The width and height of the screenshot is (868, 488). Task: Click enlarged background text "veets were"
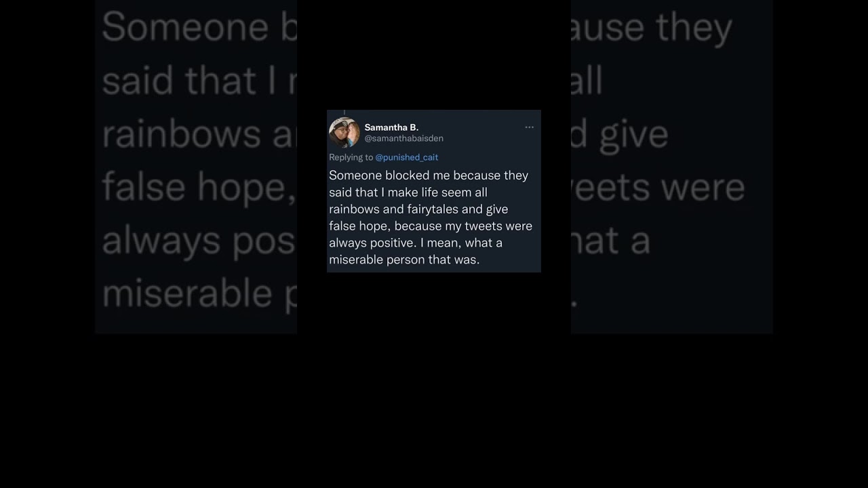[x=658, y=188]
